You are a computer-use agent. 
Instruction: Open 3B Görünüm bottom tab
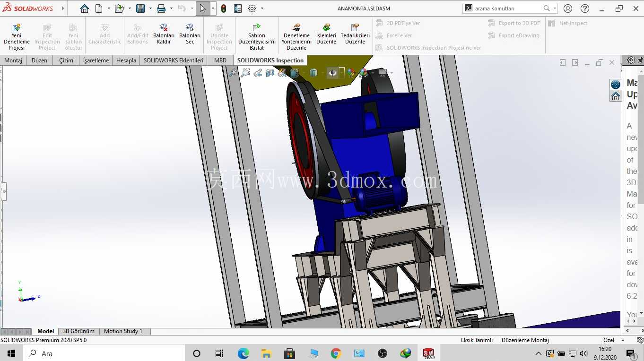pos(79,331)
